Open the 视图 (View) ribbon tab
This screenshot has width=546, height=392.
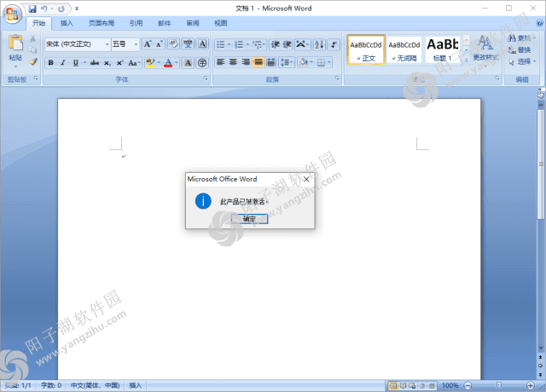pos(220,23)
